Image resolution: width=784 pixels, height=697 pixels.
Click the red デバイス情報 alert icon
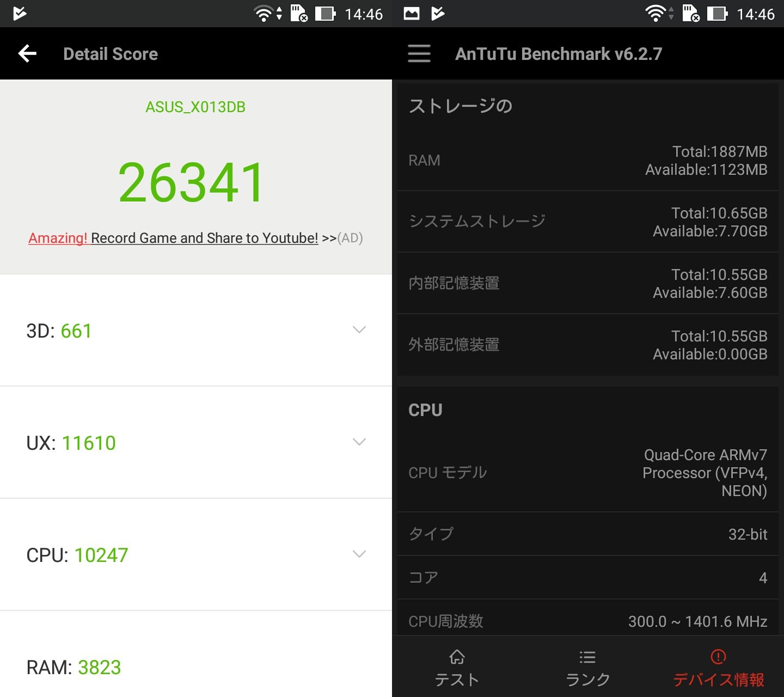point(718,657)
